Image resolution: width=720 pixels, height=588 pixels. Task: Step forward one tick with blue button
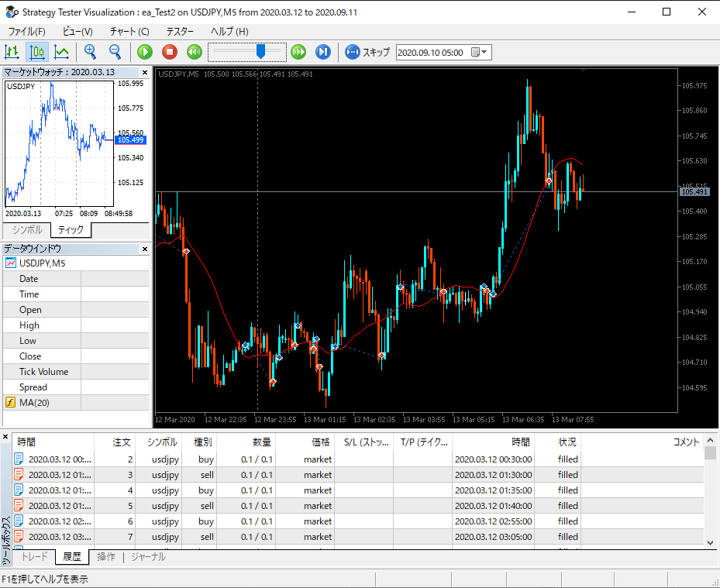[x=323, y=52]
